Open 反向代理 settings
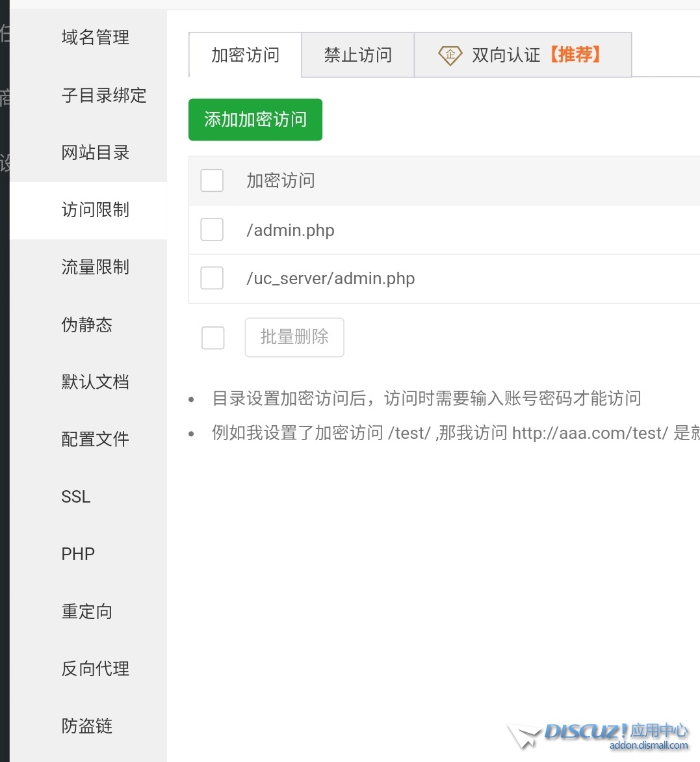The height and width of the screenshot is (762, 700). pyautogui.click(x=95, y=668)
